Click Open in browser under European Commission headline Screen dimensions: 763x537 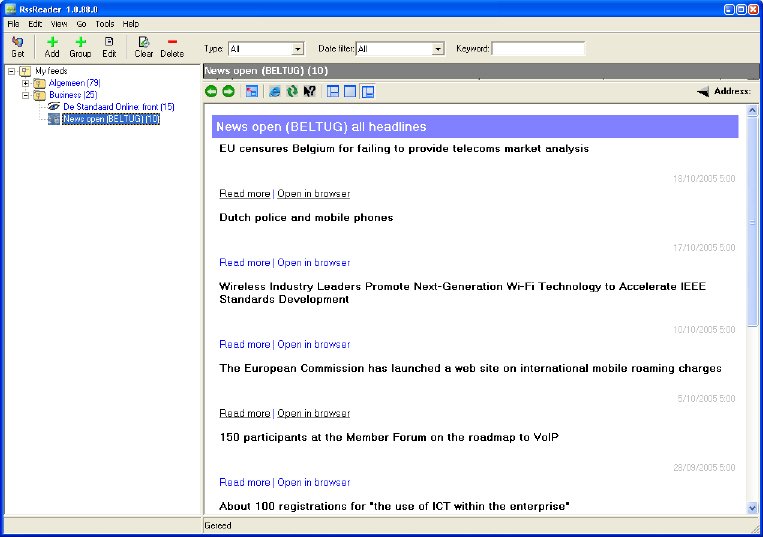pos(313,413)
